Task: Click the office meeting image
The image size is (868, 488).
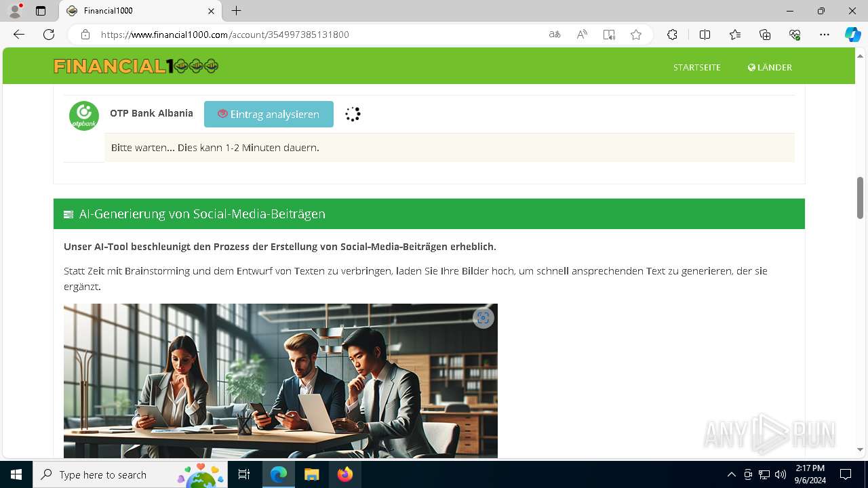Action: pos(281,381)
